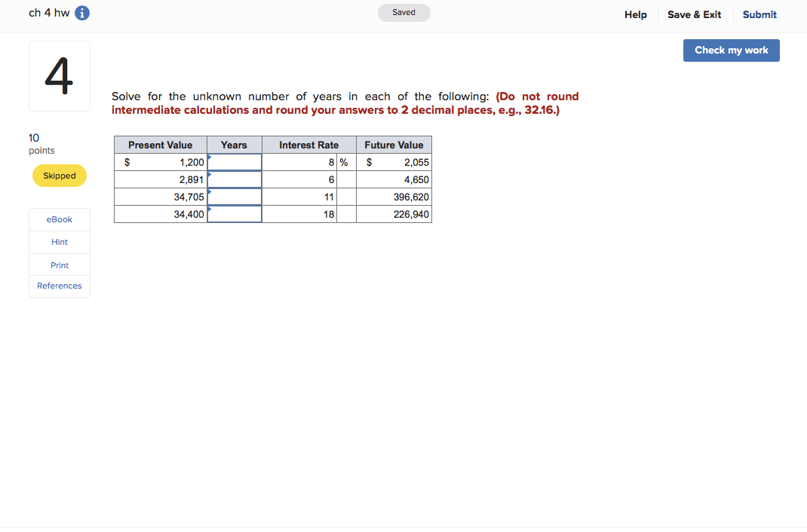
Task: Click the Years field for the $1,200 row
Action: tap(234, 163)
